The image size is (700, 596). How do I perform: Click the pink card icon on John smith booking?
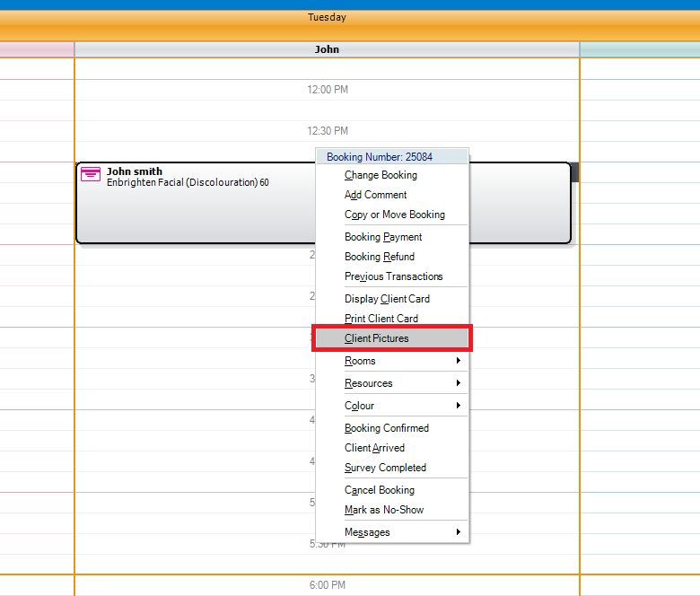tap(90, 174)
